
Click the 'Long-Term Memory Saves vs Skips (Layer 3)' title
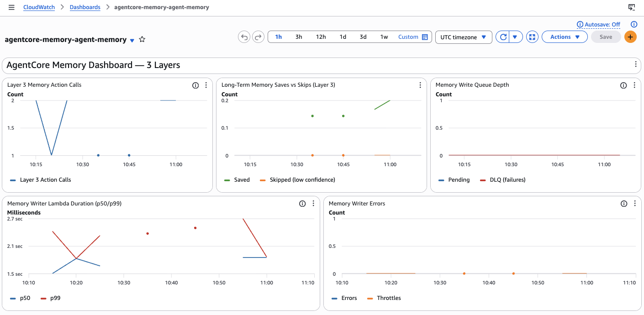[x=278, y=85]
